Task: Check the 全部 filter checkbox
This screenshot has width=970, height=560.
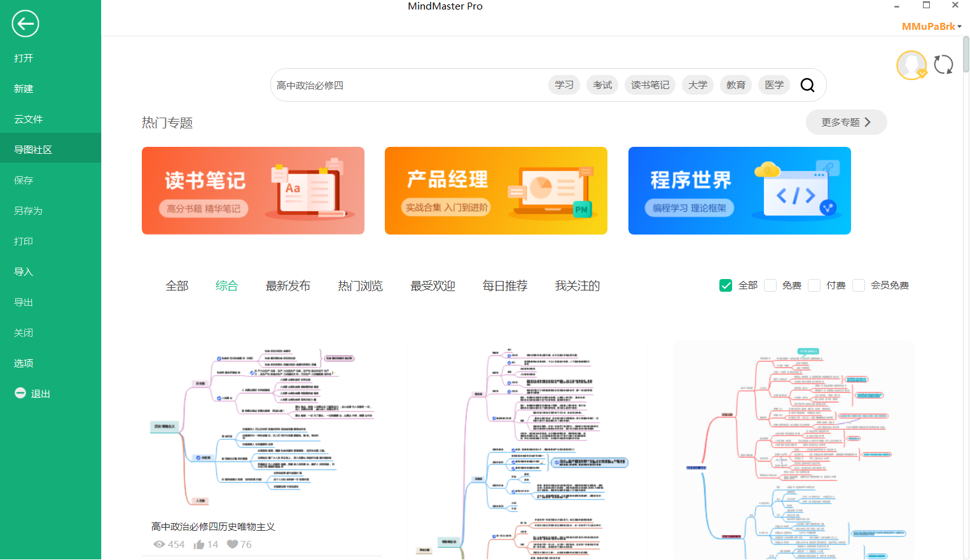Action: 726,285
